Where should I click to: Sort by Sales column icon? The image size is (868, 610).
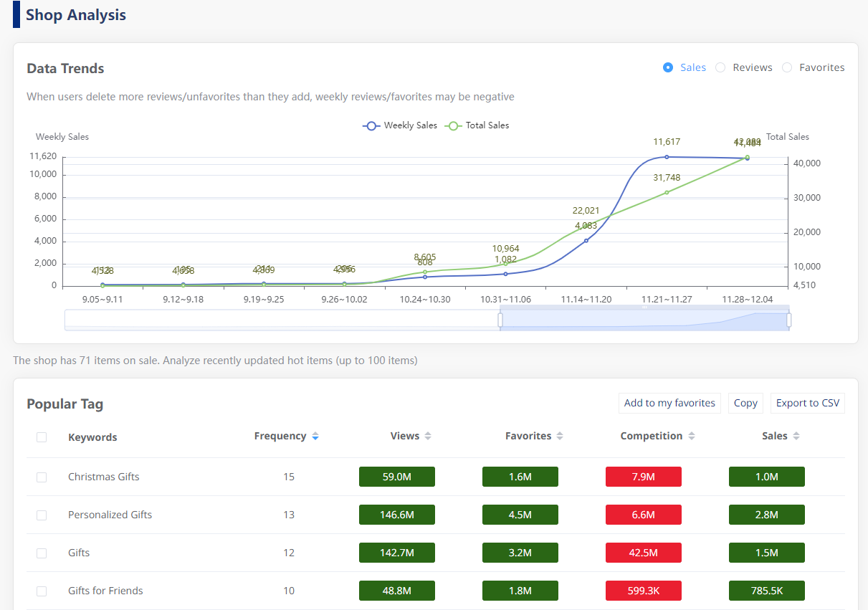pos(796,437)
